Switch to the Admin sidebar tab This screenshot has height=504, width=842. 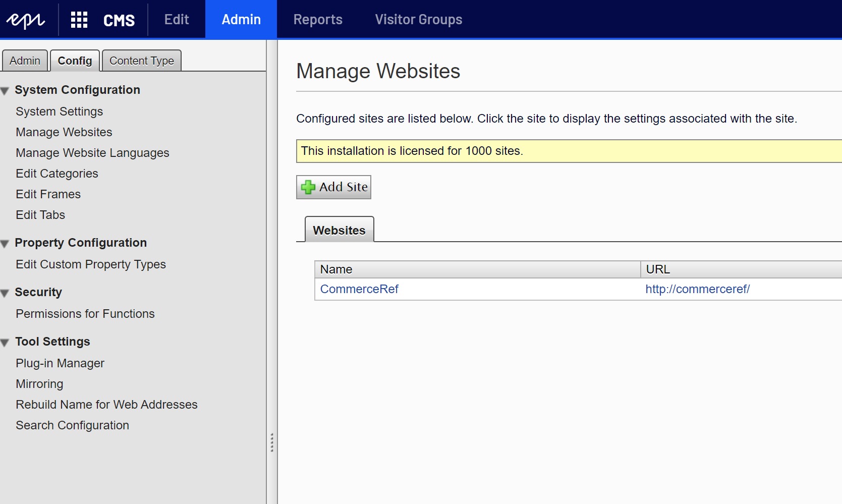pos(25,61)
